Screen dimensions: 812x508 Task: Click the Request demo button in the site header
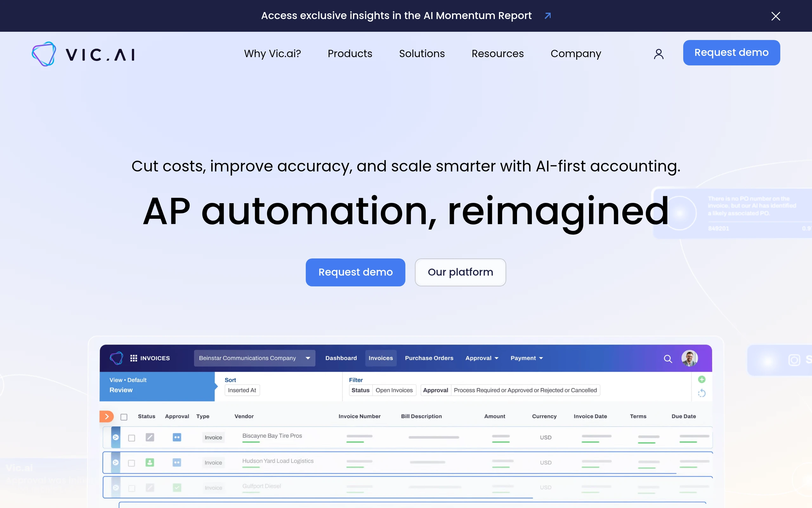[731, 53]
